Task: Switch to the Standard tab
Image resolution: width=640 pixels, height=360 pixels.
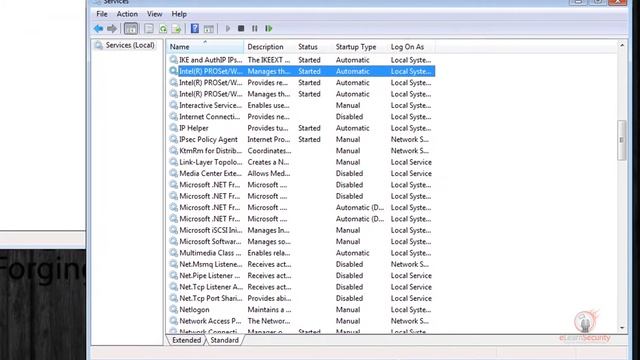Action: 224,340
